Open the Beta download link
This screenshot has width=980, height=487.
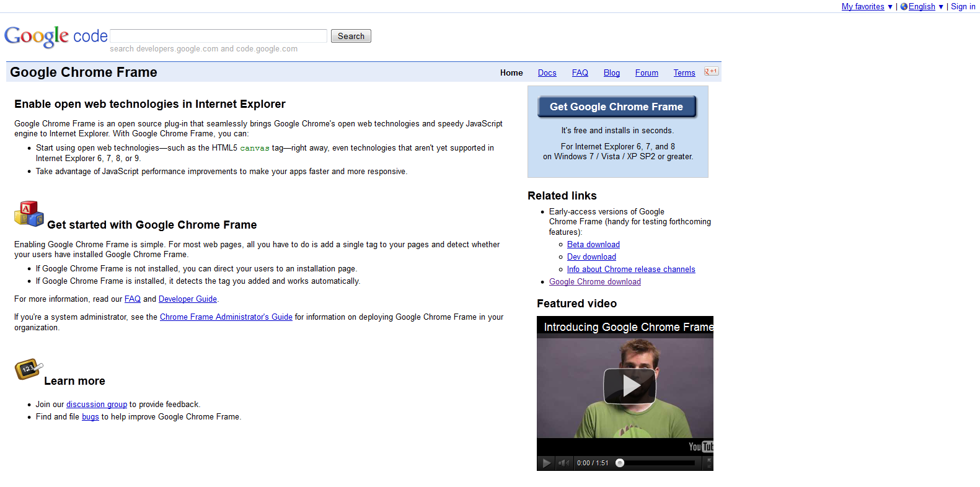pos(593,245)
